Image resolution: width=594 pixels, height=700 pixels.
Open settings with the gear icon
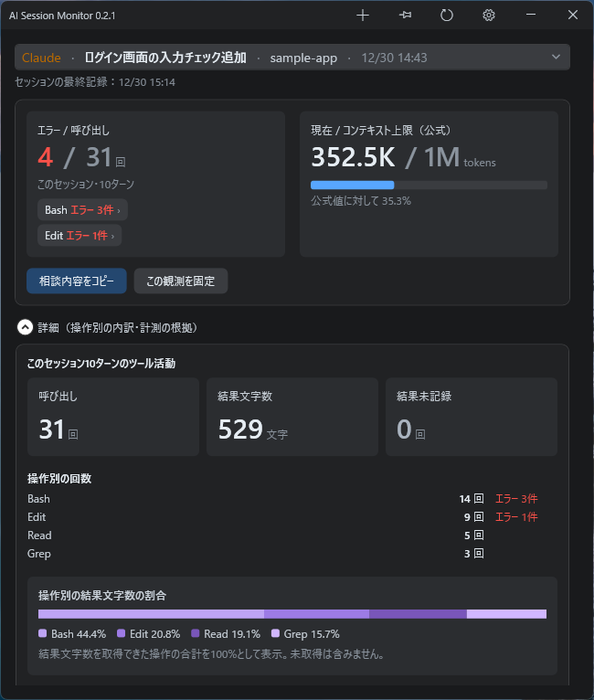489,16
